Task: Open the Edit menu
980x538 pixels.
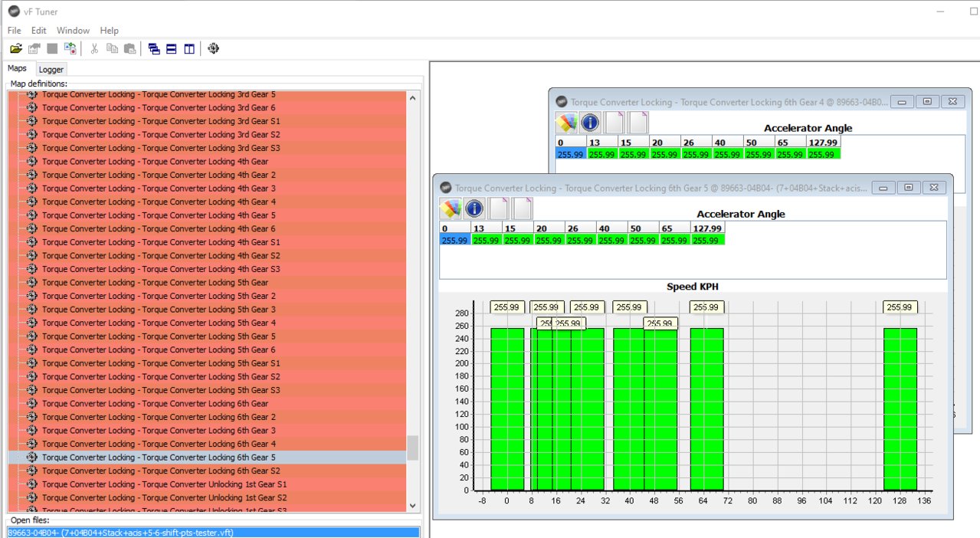Action: [x=39, y=31]
